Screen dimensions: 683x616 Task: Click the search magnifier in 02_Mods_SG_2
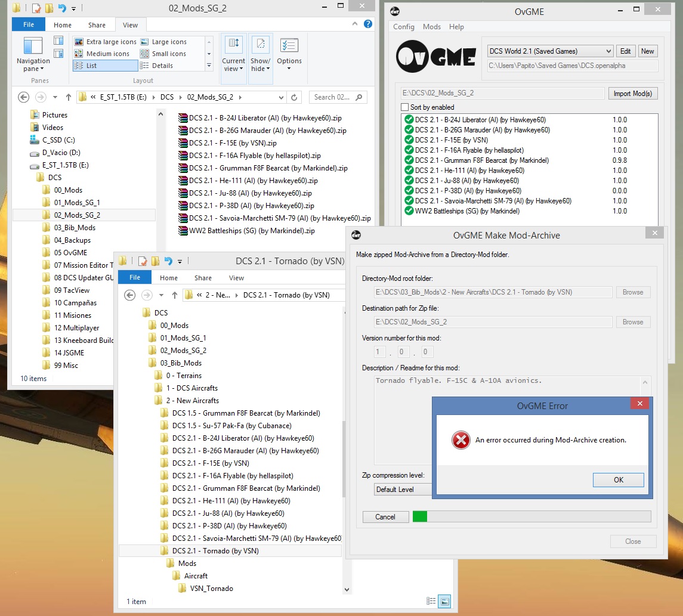coord(359,97)
